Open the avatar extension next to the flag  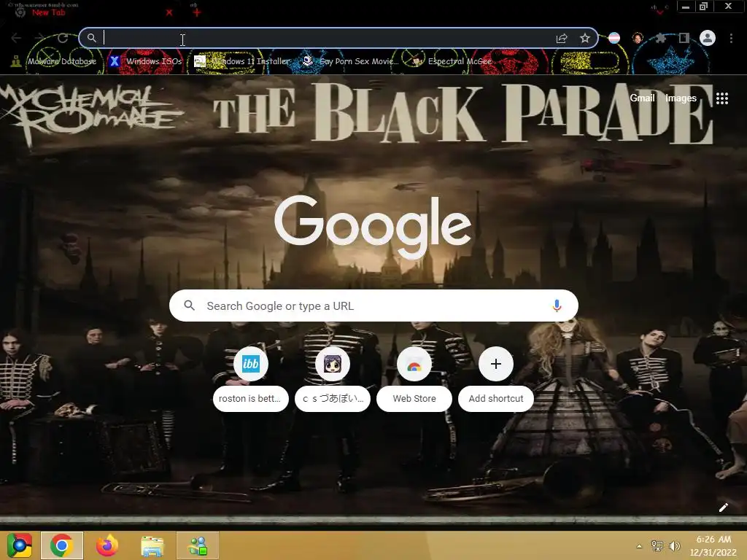coord(638,38)
